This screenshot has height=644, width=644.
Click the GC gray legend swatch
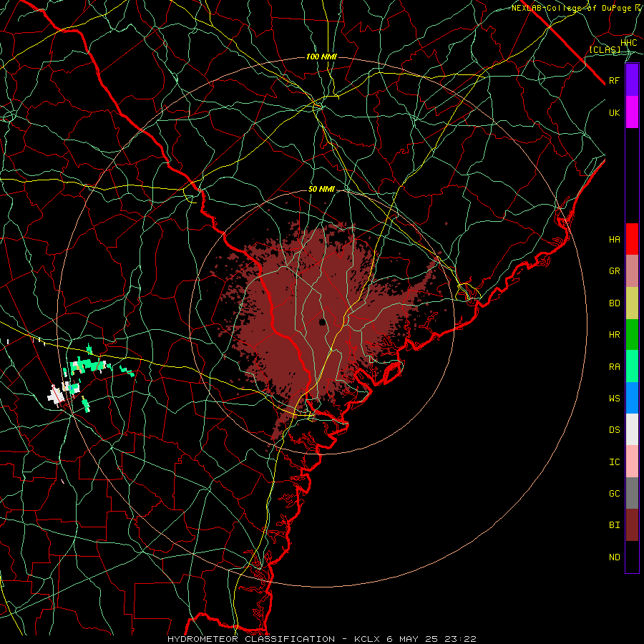[x=632, y=493]
